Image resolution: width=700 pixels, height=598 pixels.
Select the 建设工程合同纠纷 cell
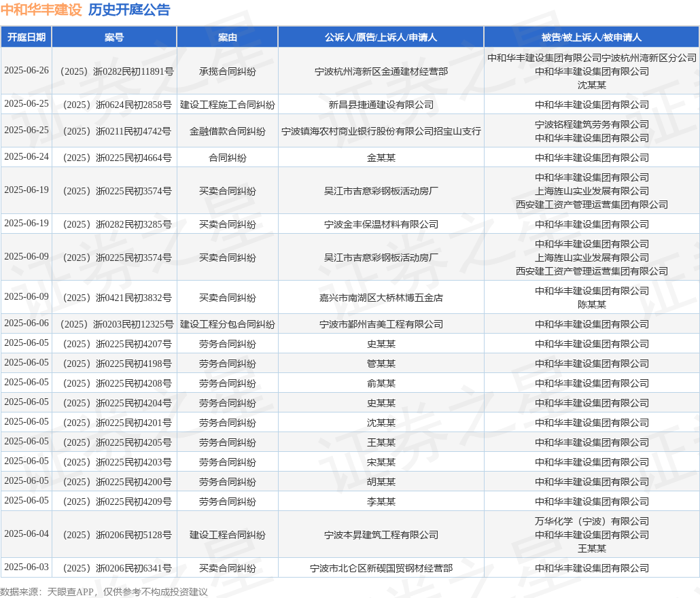227,535
